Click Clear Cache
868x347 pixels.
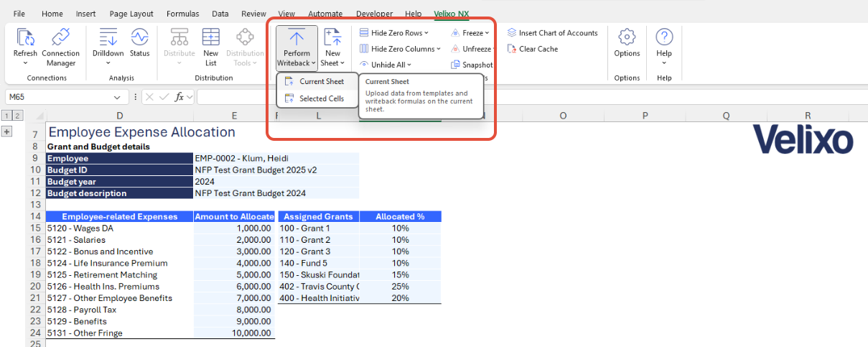coord(532,49)
